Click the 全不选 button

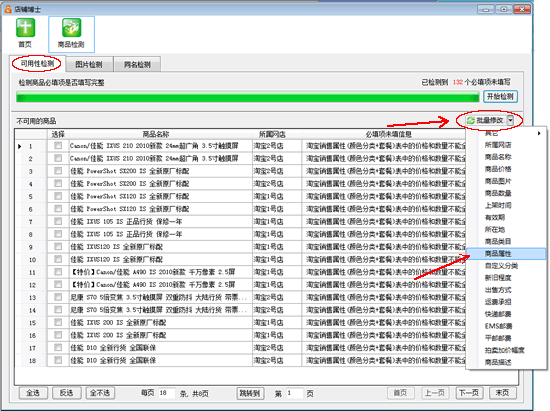pos(100,393)
